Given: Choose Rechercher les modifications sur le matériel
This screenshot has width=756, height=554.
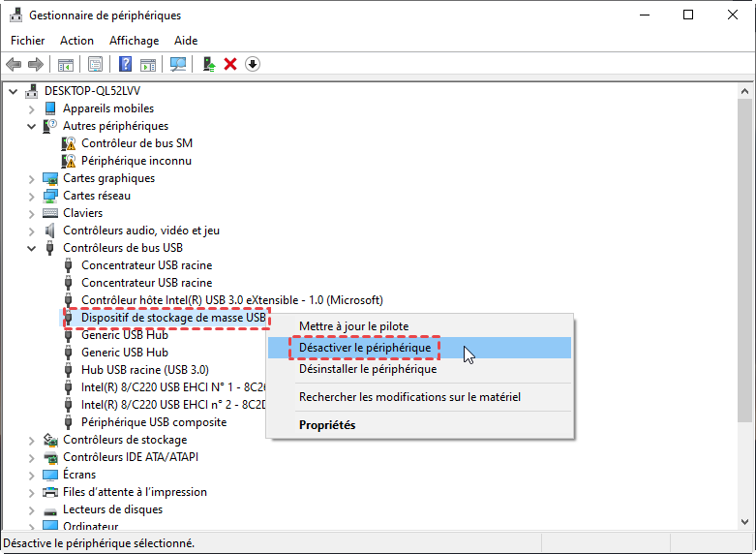Looking at the screenshot, I should tap(420, 397).
